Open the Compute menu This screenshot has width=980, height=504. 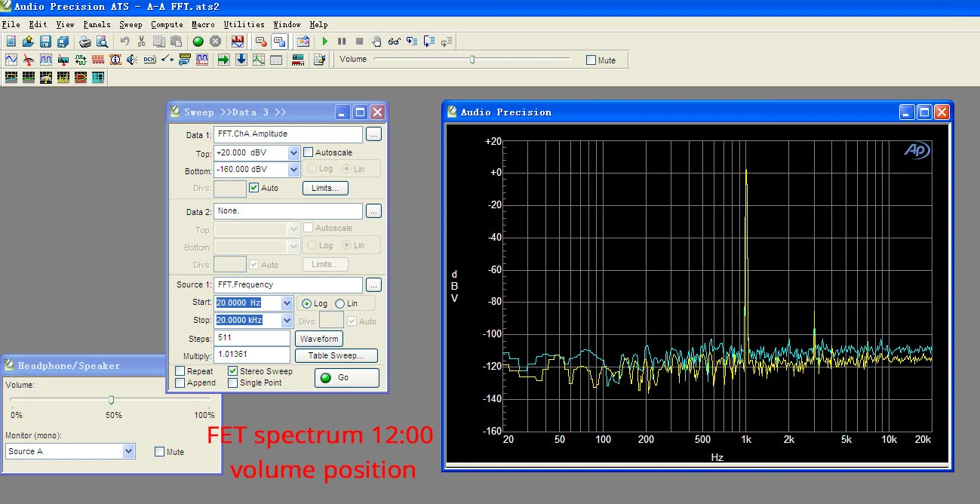[x=167, y=24]
